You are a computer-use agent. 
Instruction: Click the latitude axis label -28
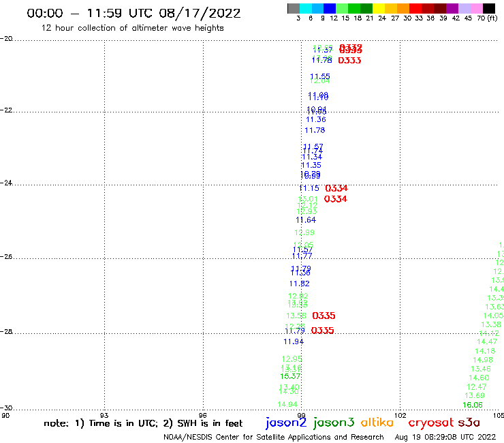point(6,331)
